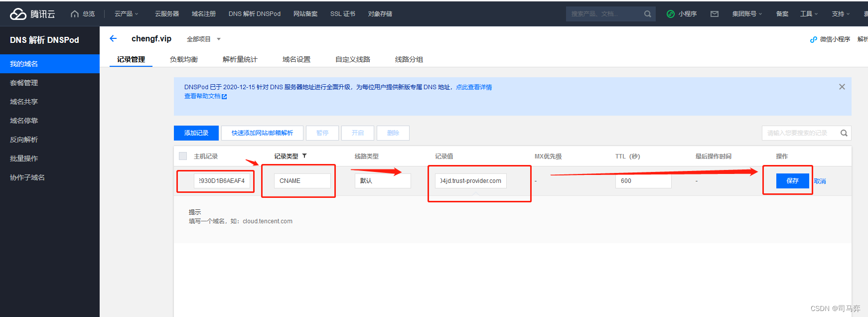Viewport: 868px width, 317px height.
Task: Switch to the 负载均衡 tab
Action: point(183,59)
